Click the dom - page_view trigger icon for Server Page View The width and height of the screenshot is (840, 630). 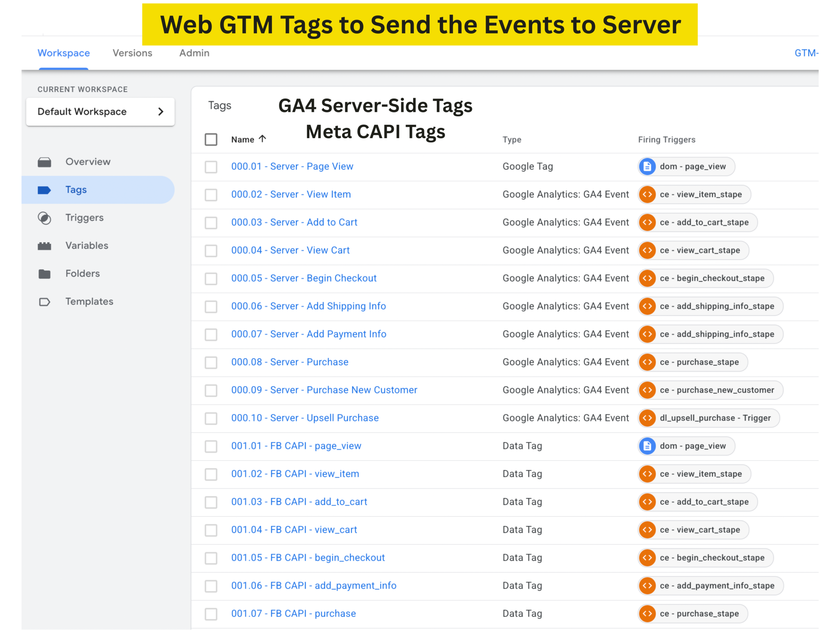647,166
